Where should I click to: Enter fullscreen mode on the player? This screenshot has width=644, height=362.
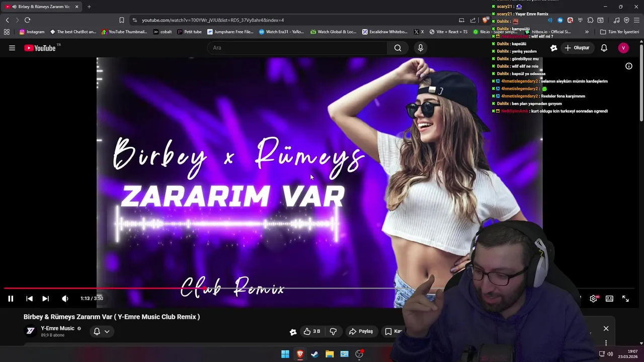pos(625,299)
